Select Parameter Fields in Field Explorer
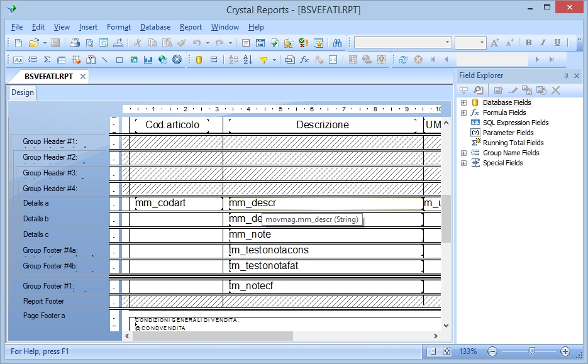The image size is (588, 364). coord(508,133)
